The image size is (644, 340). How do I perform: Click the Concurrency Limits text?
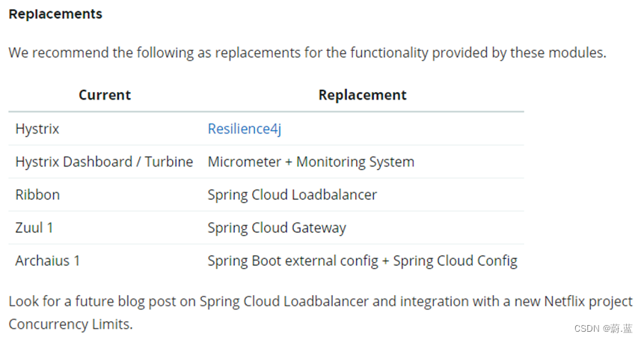click(x=70, y=325)
